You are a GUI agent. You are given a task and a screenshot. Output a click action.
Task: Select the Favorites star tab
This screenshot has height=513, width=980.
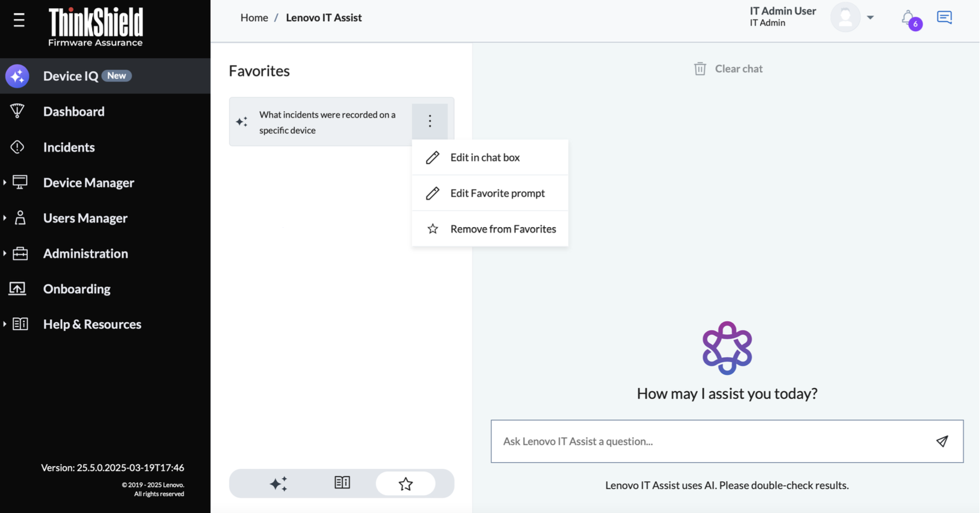[406, 483]
